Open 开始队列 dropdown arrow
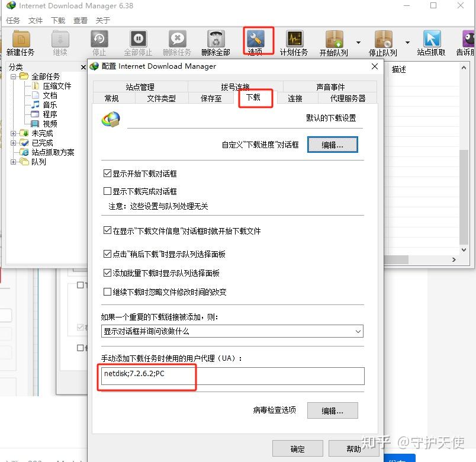The image size is (476, 462). pos(359,43)
